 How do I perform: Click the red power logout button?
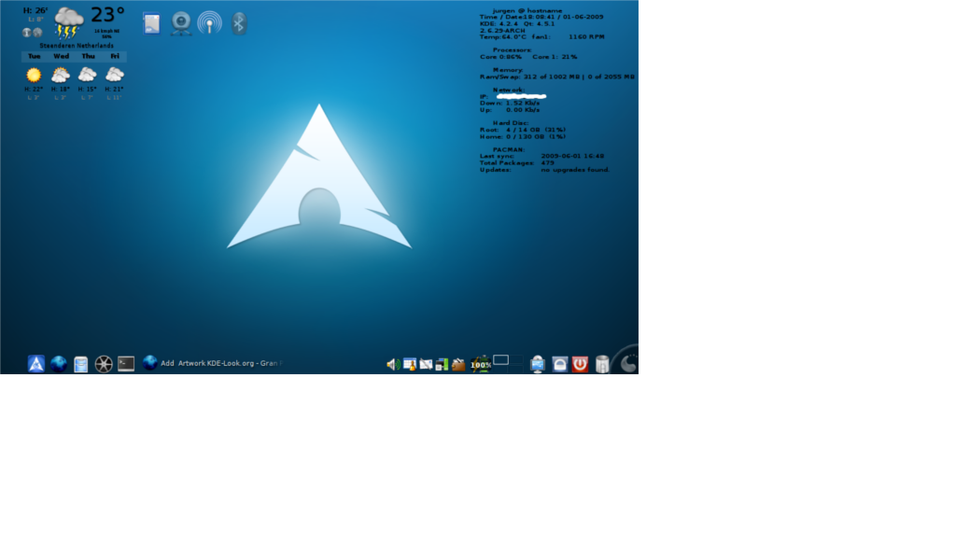coord(580,364)
